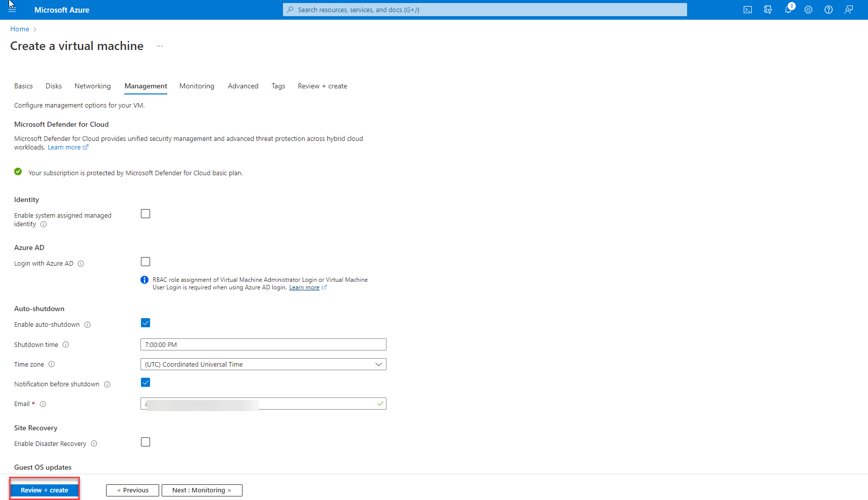Go to Home breadcrumb link
This screenshot has width=868, height=500.
tap(20, 29)
